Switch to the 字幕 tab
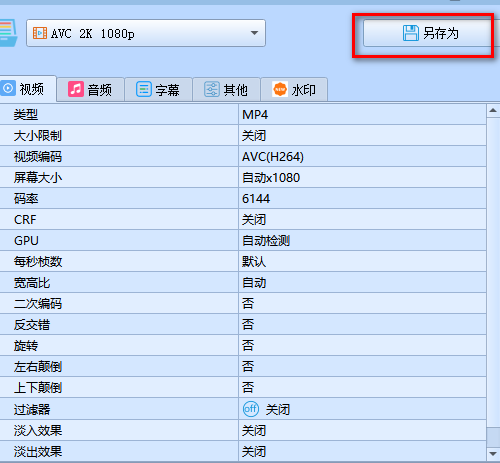Screen dimensions: 500x463 [x=159, y=90]
